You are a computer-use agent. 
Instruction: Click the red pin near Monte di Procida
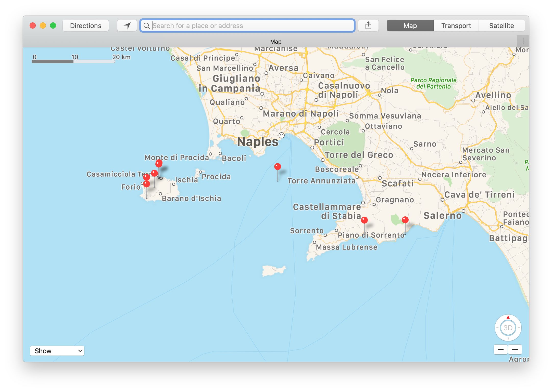click(159, 163)
